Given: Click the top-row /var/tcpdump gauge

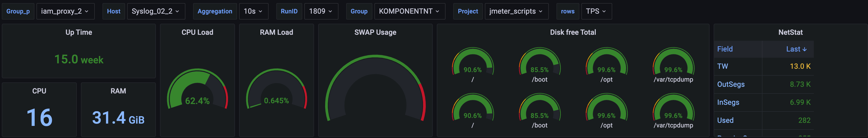Looking at the screenshot, I should click(673, 62).
